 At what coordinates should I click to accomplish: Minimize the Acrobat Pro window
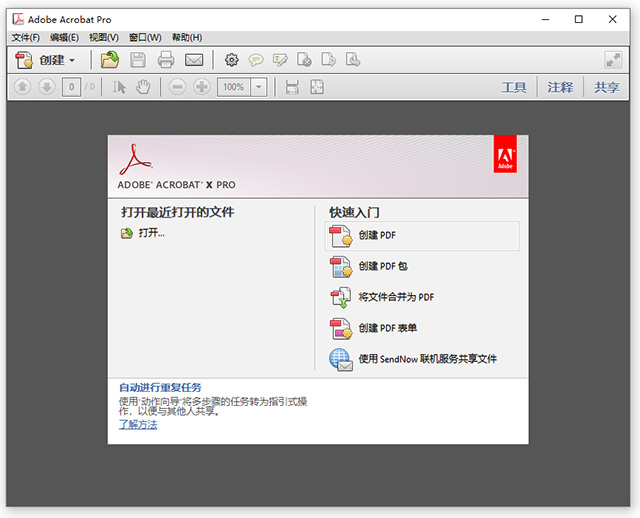coord(545,19)
